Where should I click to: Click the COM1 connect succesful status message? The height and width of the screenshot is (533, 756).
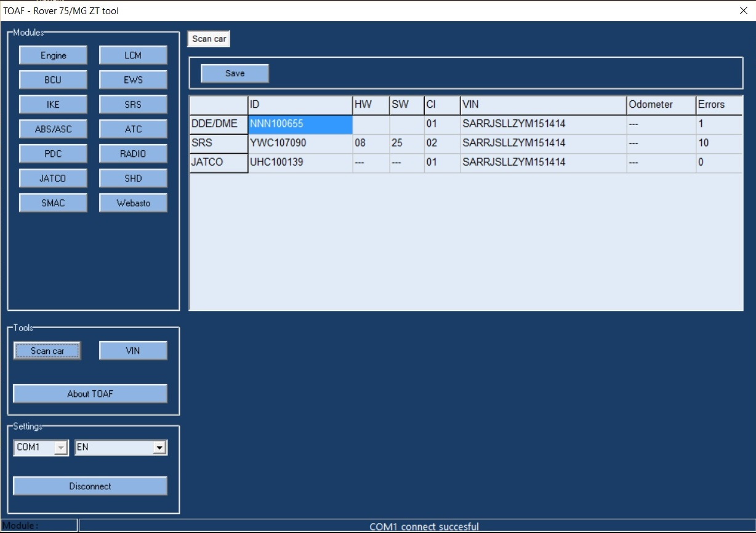(x=424, y=527)
